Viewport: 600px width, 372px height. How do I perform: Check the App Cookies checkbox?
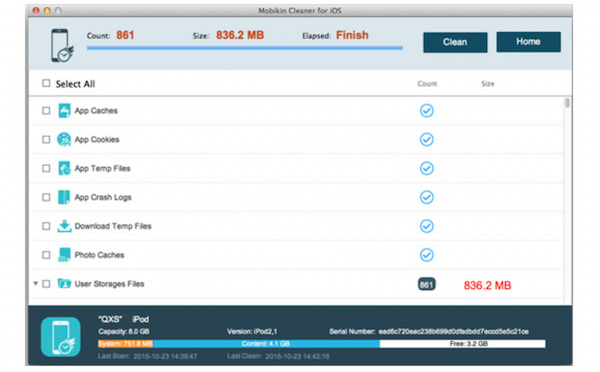click(46, 139)
